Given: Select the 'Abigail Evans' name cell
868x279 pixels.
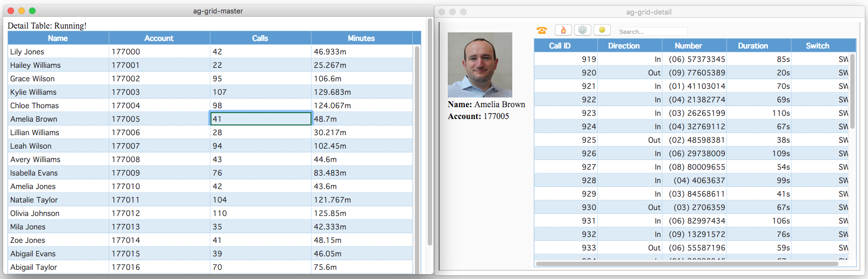Looking at the screenshot, I should coord(58,254).
